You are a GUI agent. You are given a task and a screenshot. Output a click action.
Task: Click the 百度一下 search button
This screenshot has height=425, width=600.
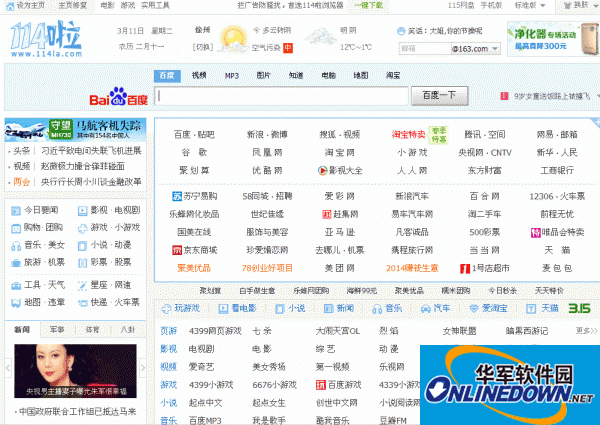click(439, 96)
